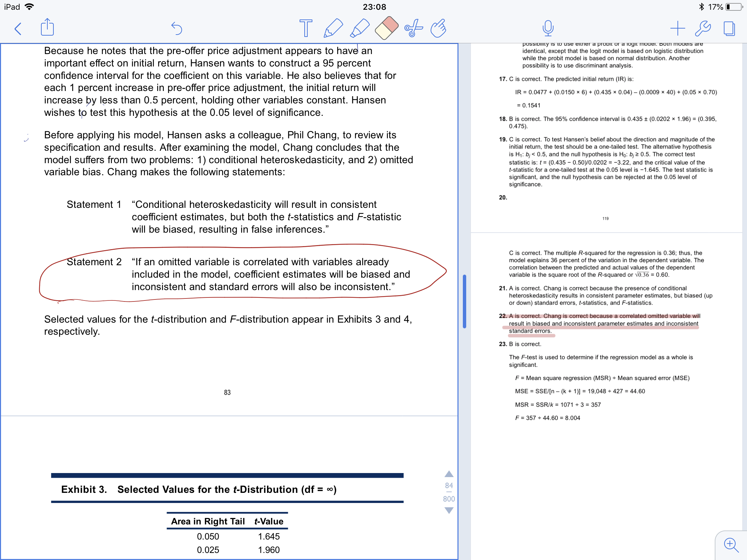Tap the 't-Value' column header

(x=269, y=521)
